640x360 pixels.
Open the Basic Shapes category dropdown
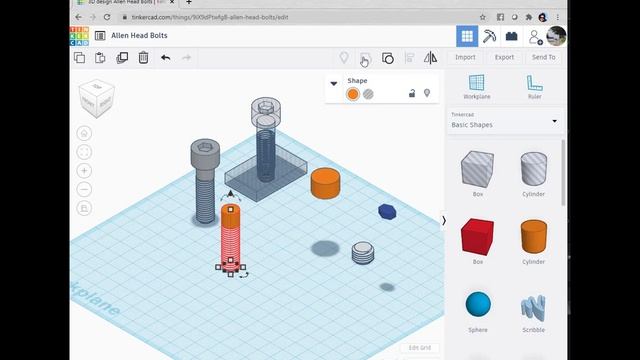(x=504, y=121)
